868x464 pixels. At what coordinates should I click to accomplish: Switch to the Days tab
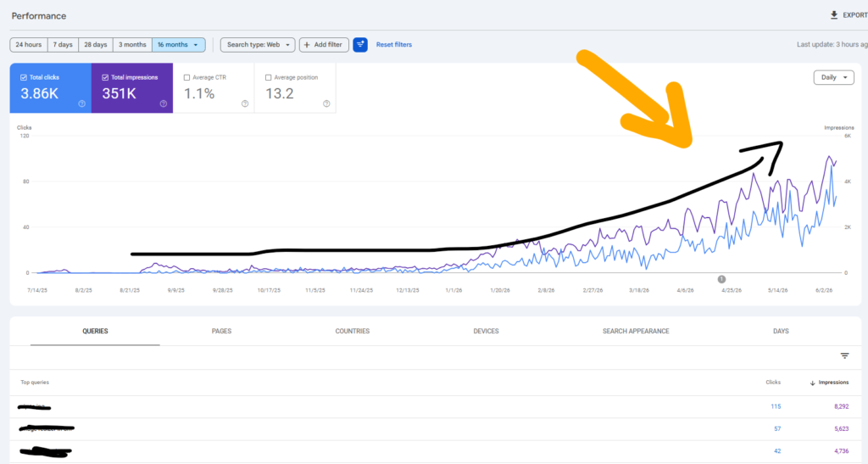[x=781, y=331]
